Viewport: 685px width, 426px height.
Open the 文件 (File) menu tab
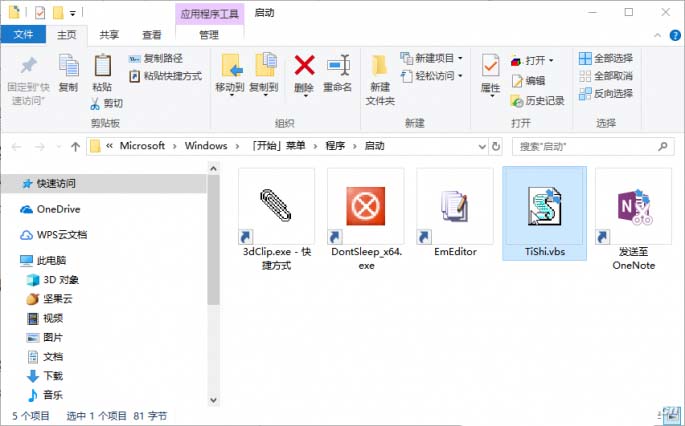(x=23, y=35)
